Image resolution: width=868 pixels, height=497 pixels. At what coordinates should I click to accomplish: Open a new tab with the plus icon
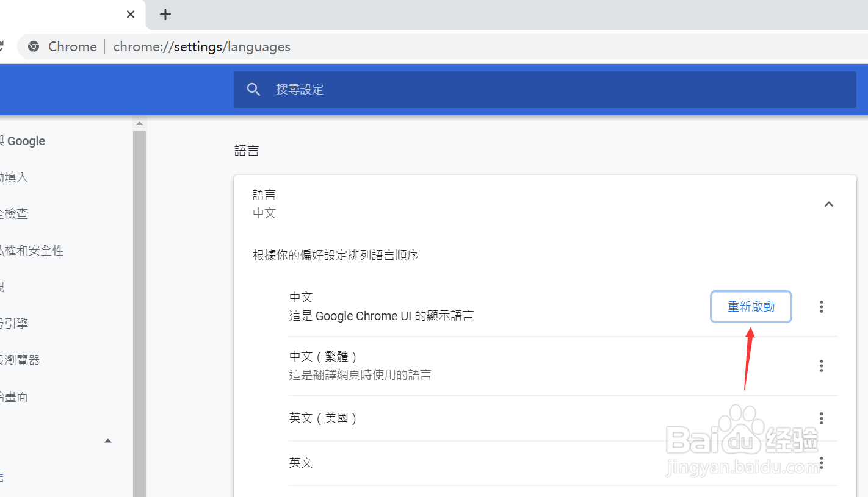tap(164, 14)
